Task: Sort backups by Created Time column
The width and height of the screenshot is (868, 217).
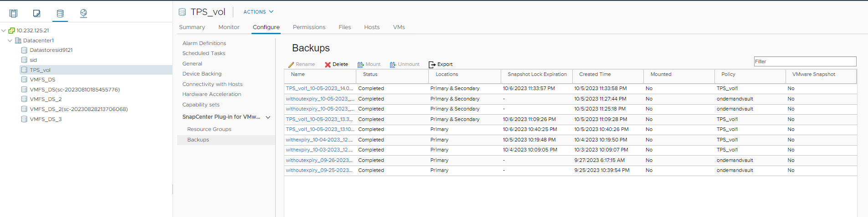Action: pos(595,74)
